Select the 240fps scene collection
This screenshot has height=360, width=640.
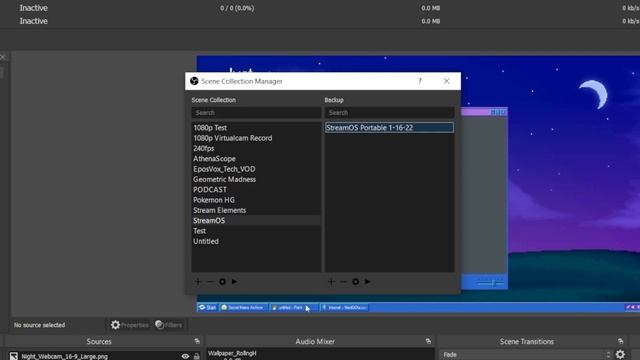tap(256, 148)
